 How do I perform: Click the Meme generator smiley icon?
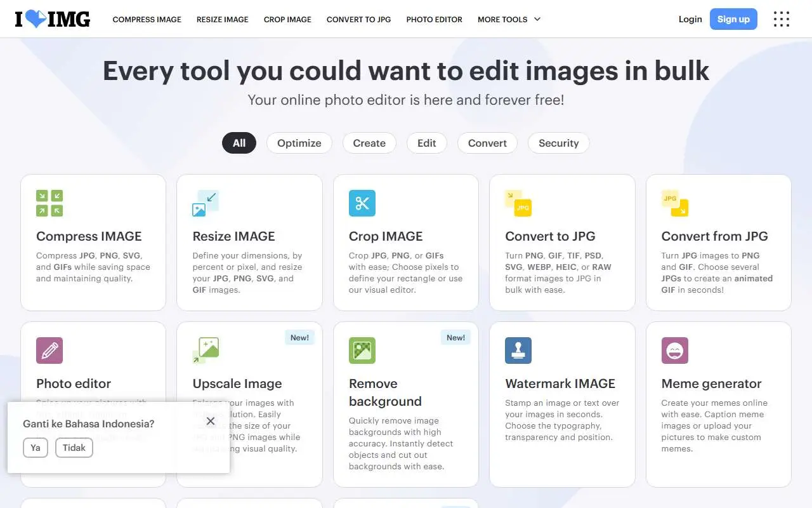click(x=675, y=351)
